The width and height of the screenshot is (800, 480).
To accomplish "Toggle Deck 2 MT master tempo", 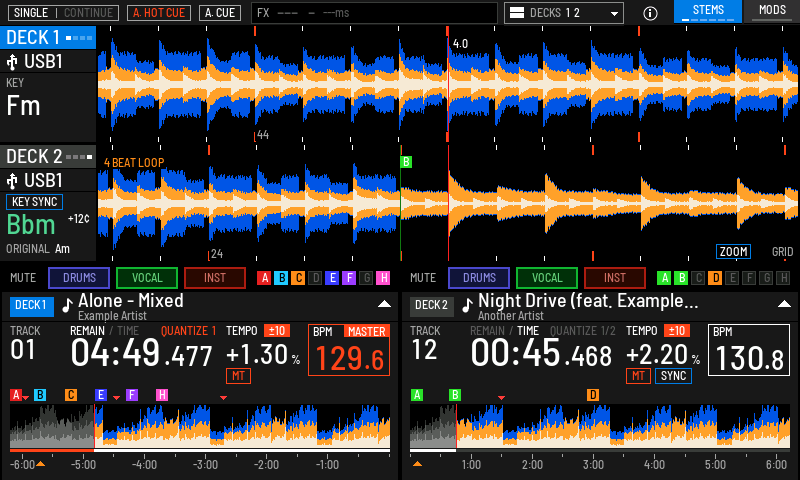I will tap(638, 376).
